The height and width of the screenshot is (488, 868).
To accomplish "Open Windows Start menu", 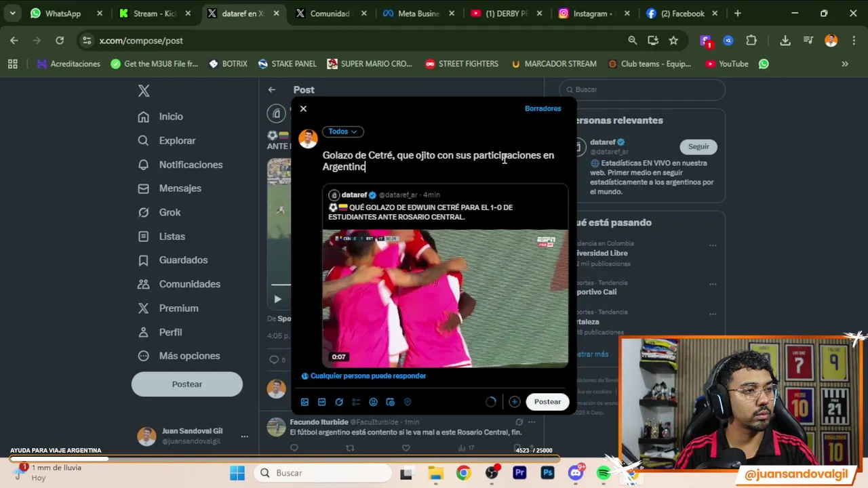I will (x=237, y=473).
